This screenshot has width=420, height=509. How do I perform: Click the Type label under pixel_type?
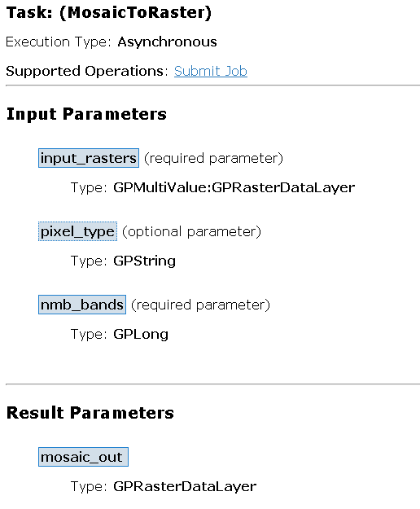tap(89, 261)
